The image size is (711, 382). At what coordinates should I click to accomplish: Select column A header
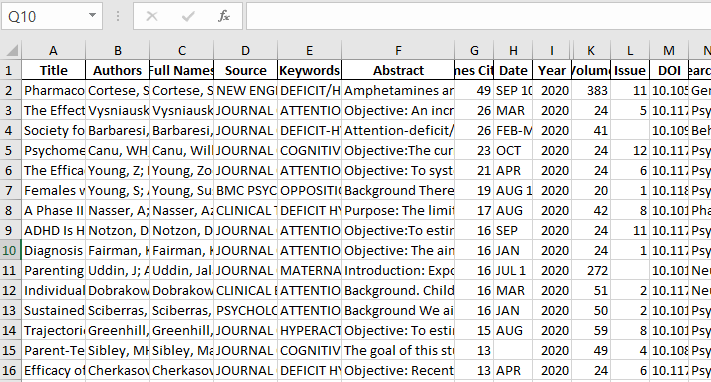[x=54, y=50]
